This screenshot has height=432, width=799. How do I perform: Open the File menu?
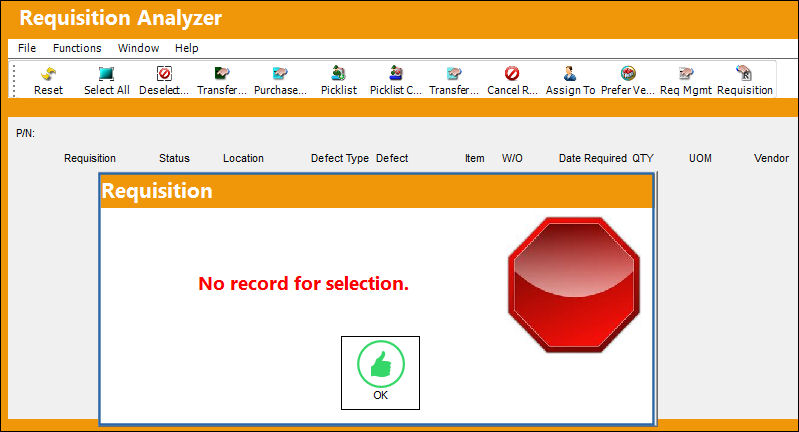pyautogui.click(x=27, y=48)
